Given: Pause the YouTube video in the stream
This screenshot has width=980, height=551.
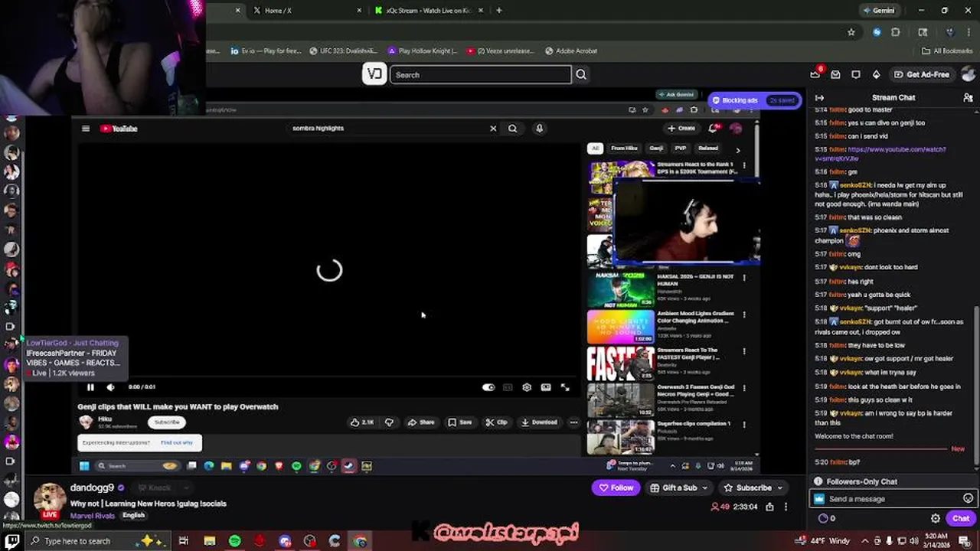Looking at the screenshot, I should tap(90, 387).
